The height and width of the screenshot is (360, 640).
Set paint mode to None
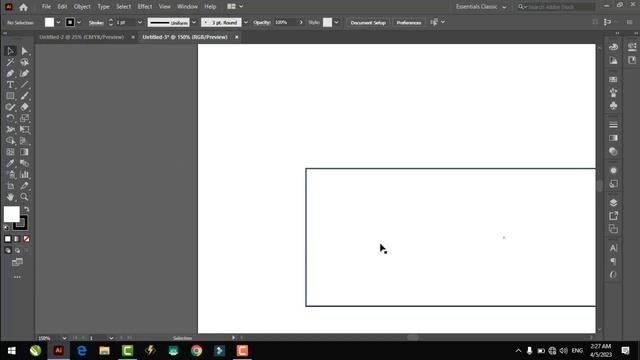(27, 239)
